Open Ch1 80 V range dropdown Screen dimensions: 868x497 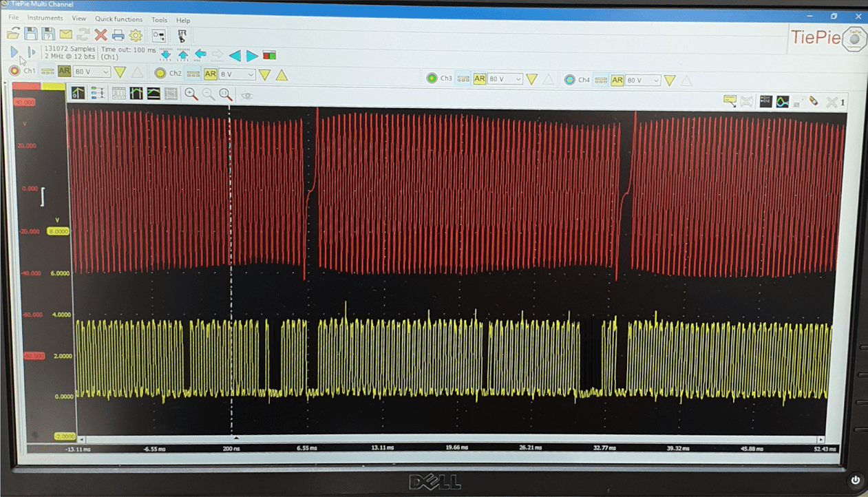coord(92,72)
